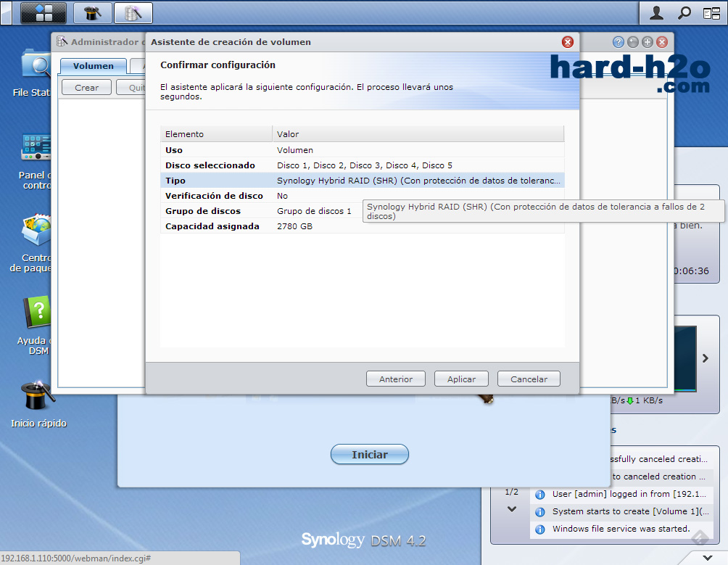This screenshot has height=565, width=728.
Task: Click the '1/2' log page indicator
Action: (x=512, y=492)
